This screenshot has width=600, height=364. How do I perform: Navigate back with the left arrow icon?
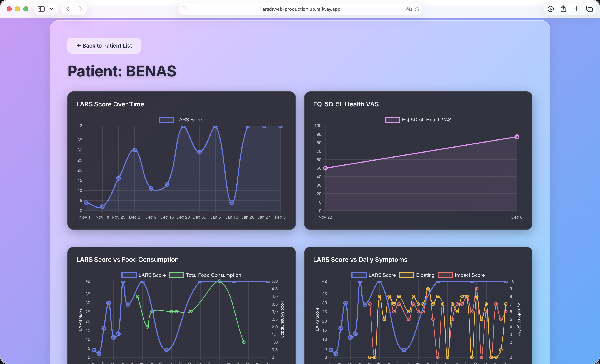pos(67,9)
